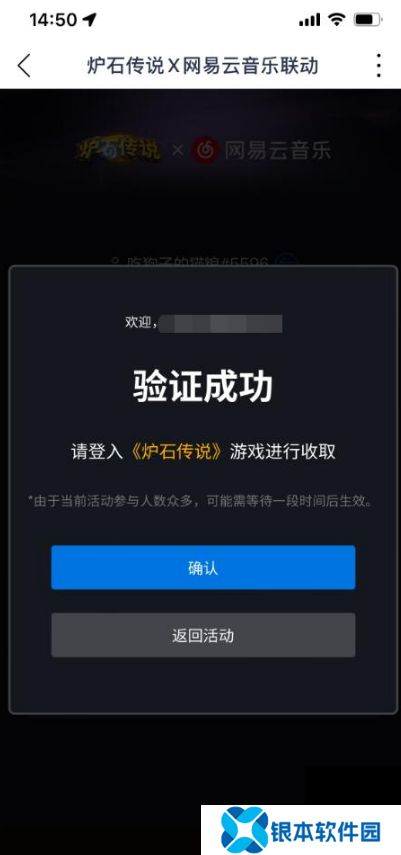Click the blue 确认 button

pos(203,567)
